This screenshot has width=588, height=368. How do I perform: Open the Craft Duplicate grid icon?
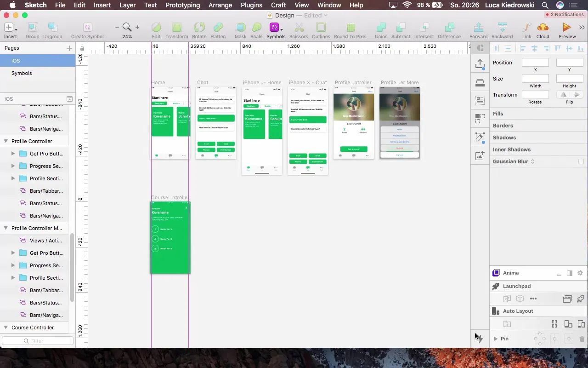pyautogui.click(x=480, y=119)
